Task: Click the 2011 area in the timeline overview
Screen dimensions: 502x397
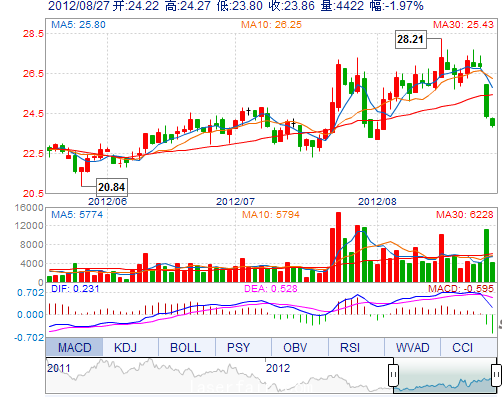Action: click(x=59, y=368)
